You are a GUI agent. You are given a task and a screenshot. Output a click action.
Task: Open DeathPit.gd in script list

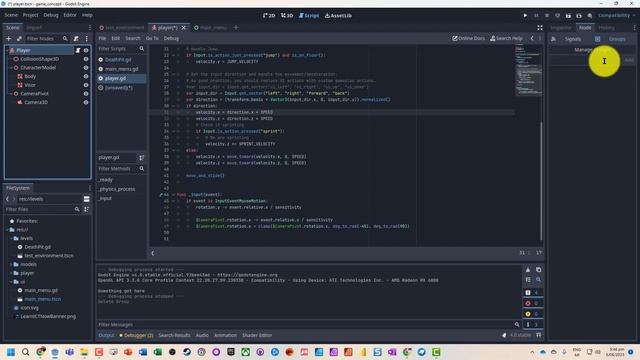(118, 60)
